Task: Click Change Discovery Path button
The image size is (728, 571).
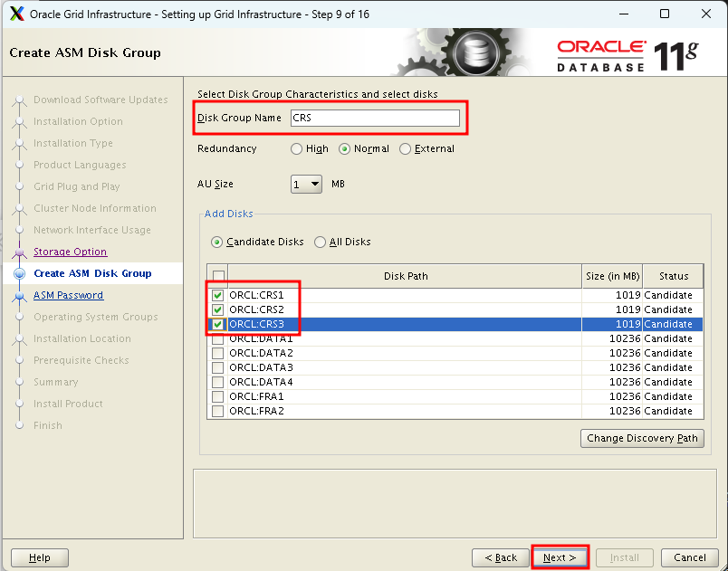Action: 642,438
